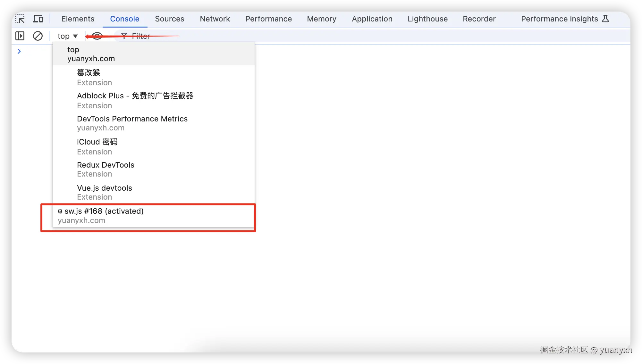Image resolution: width=642 pixels, height=364 pixels.
Task: Select Vue.js devtools extension context
Action: (104, 192)
